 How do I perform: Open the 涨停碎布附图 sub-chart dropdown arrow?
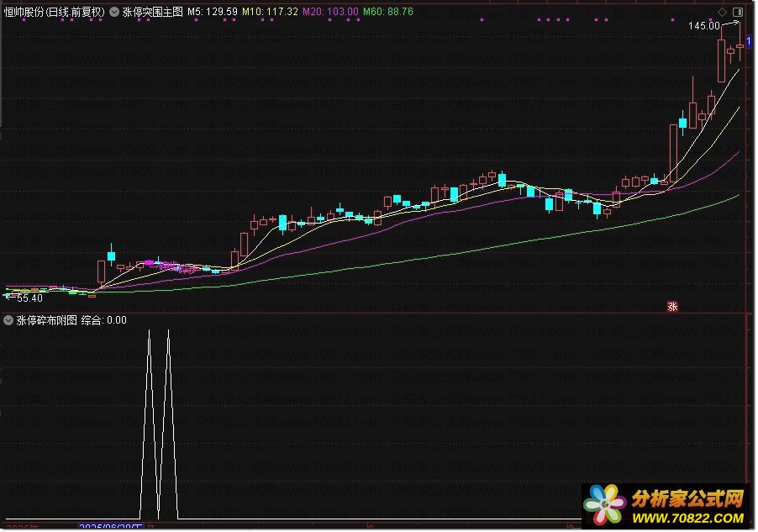[x=8, y=320]
